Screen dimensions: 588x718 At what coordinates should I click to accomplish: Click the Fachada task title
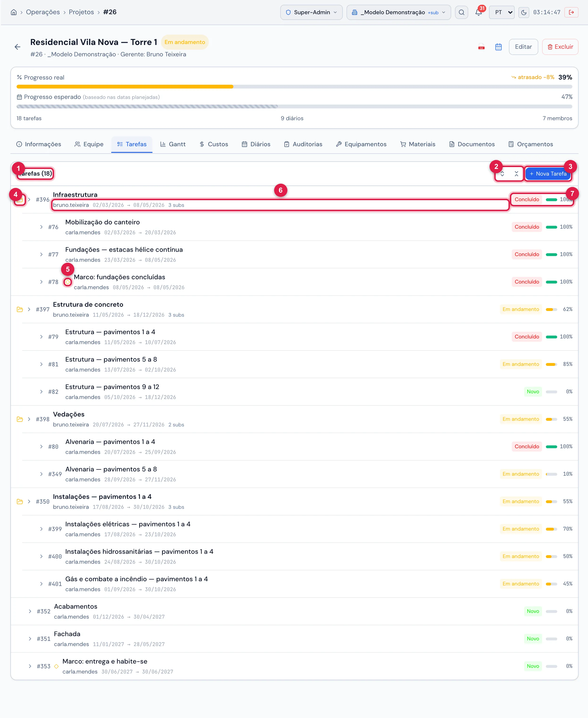pyautogui.click(x=67, y=634)
